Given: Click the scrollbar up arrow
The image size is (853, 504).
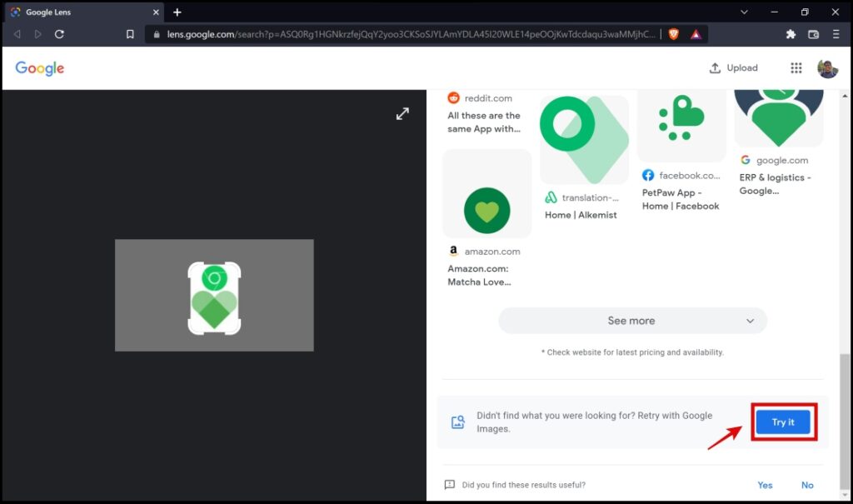Looking at the screenshot, I should 845,95.
